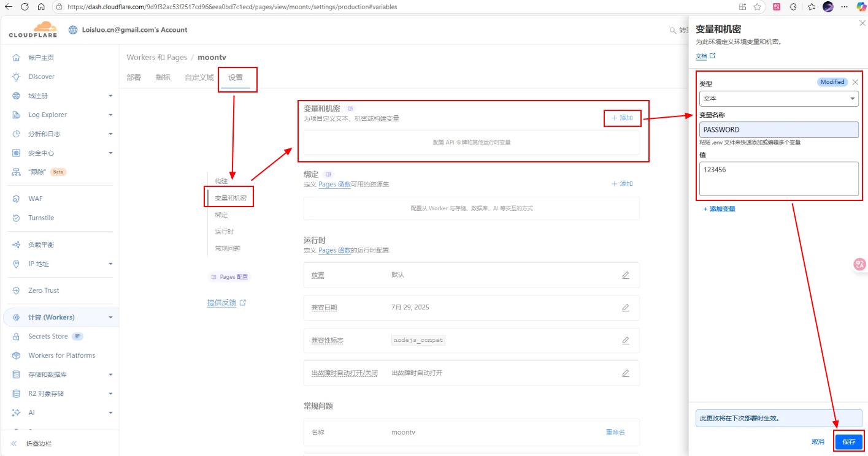
Task: Collapse the sidebar with 折叠边栏
Action: pos(39,444)
